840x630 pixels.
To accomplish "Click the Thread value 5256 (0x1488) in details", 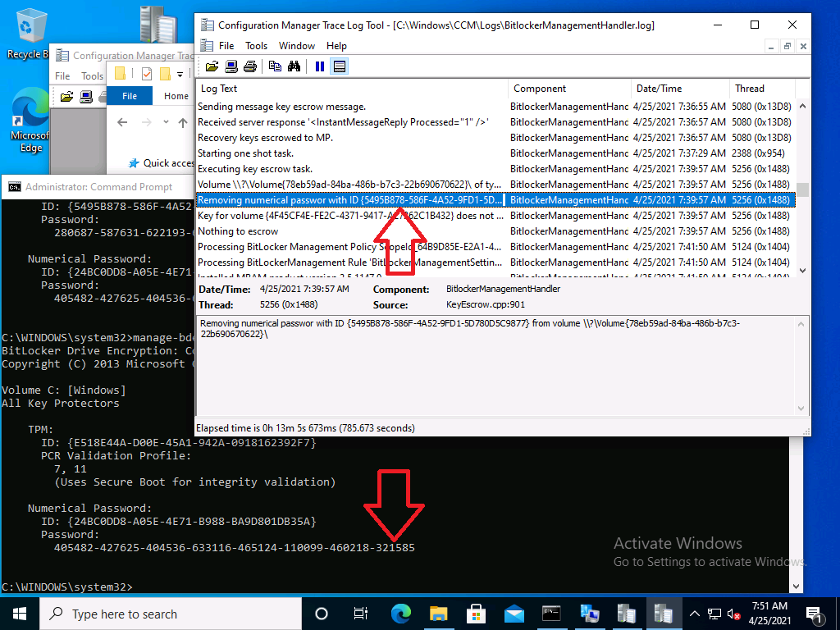I will click(289, 304).
